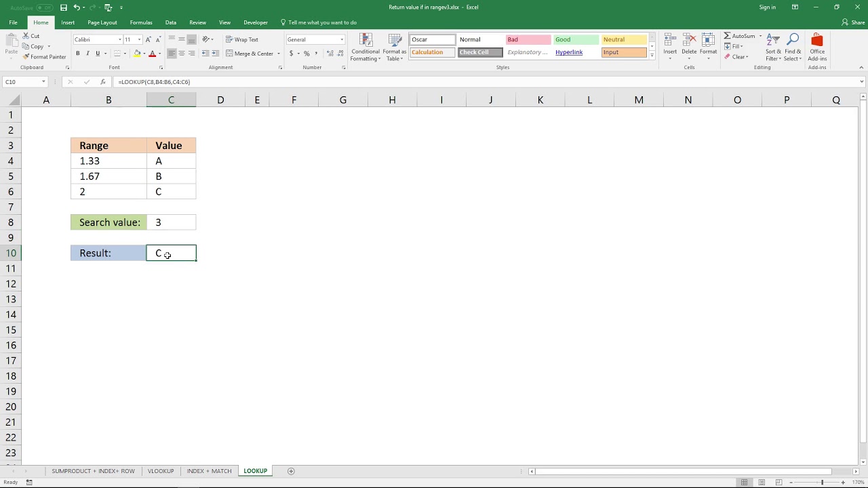Decrease font size with smaller A icon
This screenshot has width=868, height=488.
pos(158,39)
